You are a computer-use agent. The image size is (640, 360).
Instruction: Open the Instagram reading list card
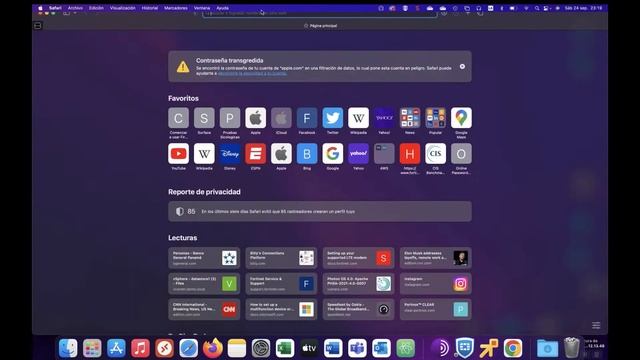coord(436,284)
